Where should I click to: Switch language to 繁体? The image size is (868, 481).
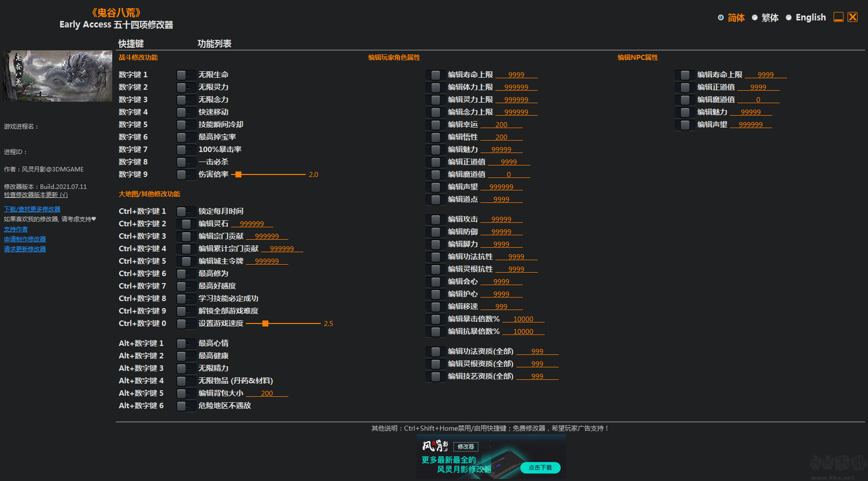coord(755,17)
